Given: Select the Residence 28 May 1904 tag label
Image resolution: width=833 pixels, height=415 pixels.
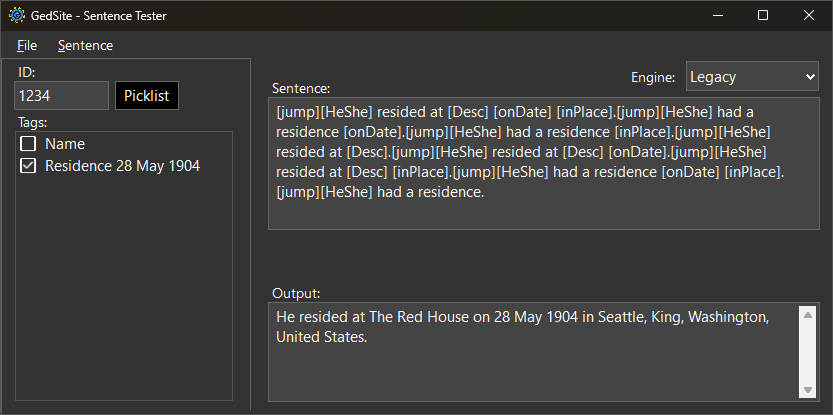Looking at the screenshot, I should coord(122,166).
